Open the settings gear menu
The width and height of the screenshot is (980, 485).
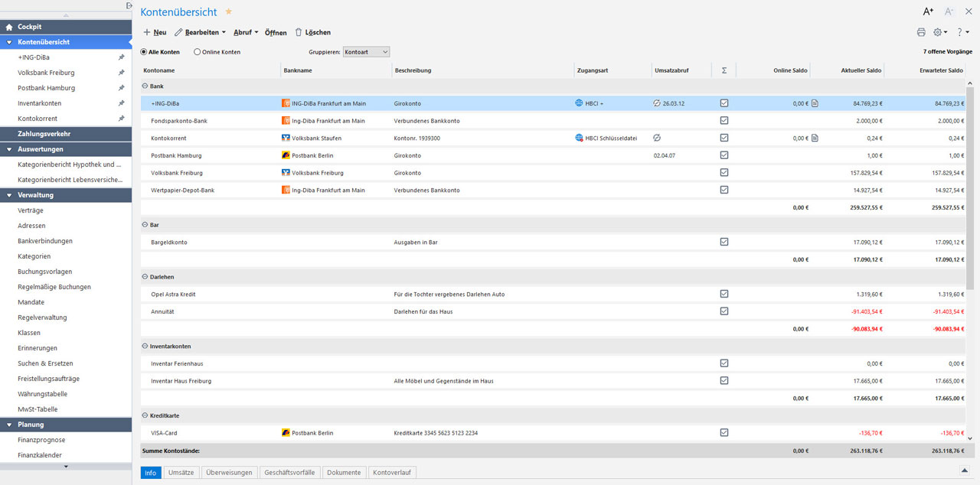pos(939,32)
